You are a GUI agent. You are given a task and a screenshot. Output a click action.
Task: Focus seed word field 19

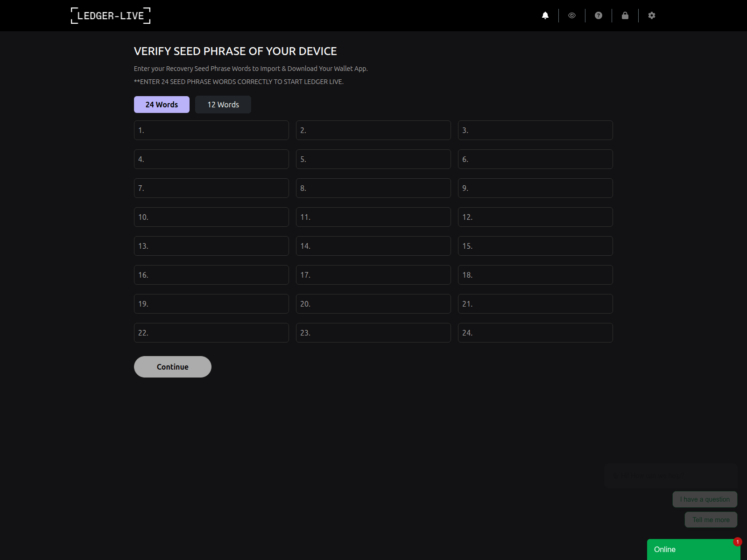(211, 304)
